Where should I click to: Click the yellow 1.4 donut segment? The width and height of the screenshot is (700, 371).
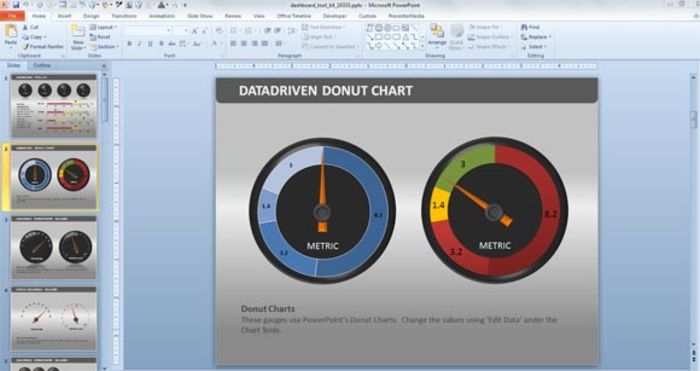coord(441,205)
